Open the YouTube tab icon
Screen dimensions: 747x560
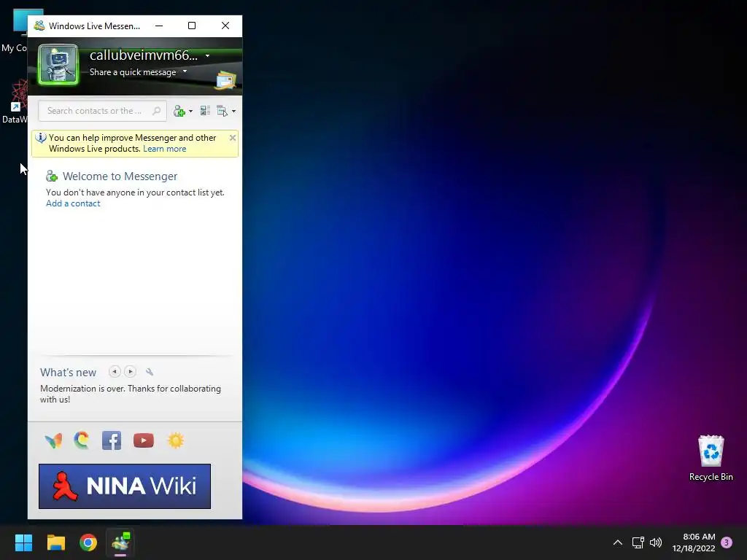tap(144, 440)
